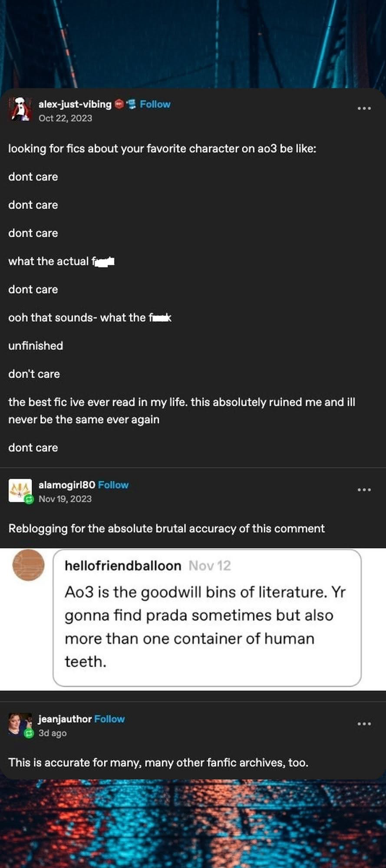This screenshot has height=868, width=386.
Task: Follow alamogirl80
Action: click(113, 485)
